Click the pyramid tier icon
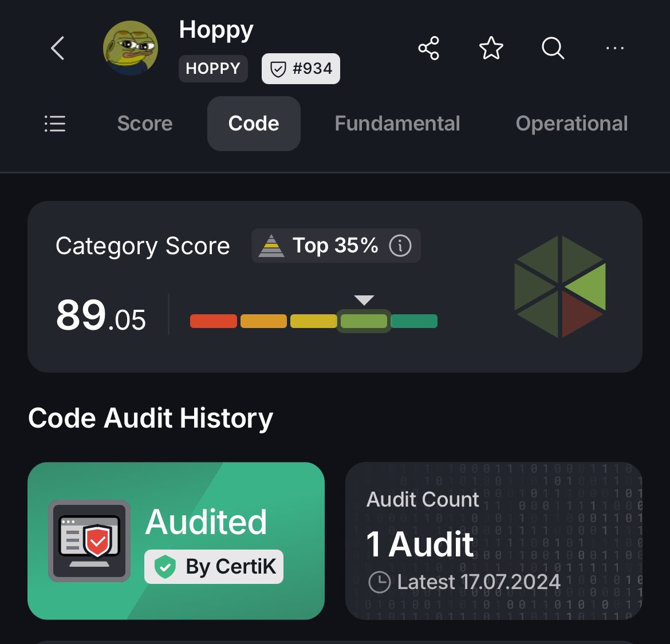Image resolution: width=670 pixels, height=644 pixels. pos(271,246)
